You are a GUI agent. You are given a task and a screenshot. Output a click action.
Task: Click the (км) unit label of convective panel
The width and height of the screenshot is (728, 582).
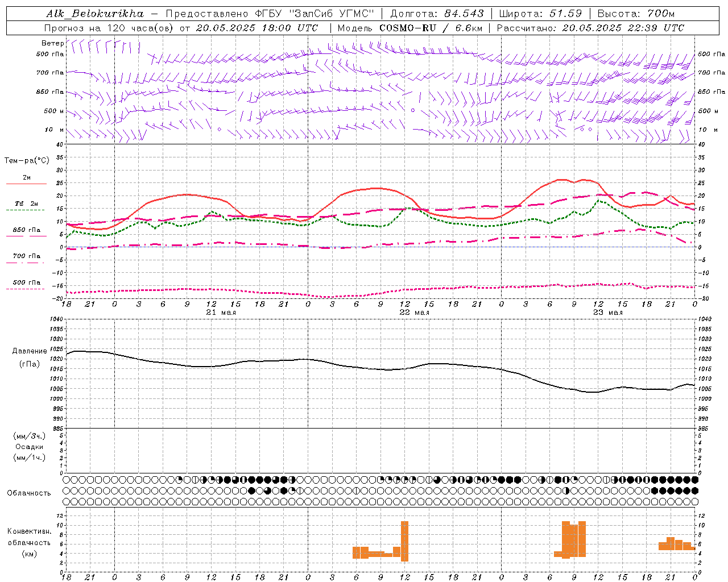(29, 554)
